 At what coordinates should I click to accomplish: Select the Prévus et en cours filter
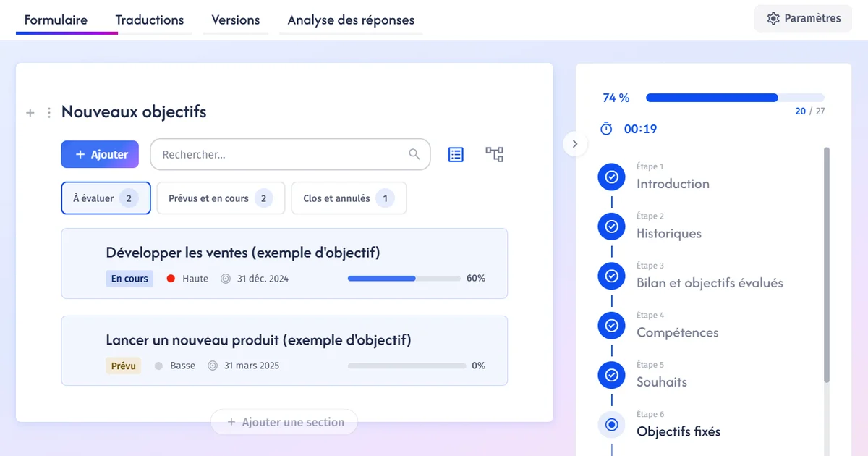[x=221, y=198]
